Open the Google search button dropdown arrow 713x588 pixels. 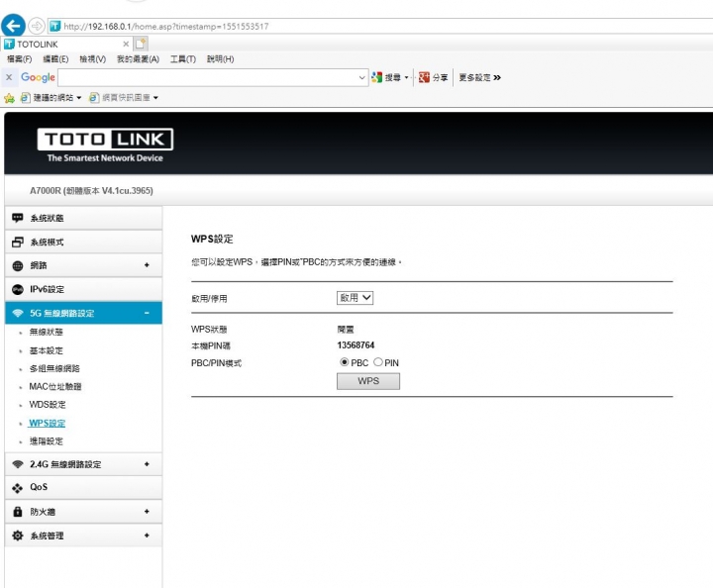[x=406, y=77]
